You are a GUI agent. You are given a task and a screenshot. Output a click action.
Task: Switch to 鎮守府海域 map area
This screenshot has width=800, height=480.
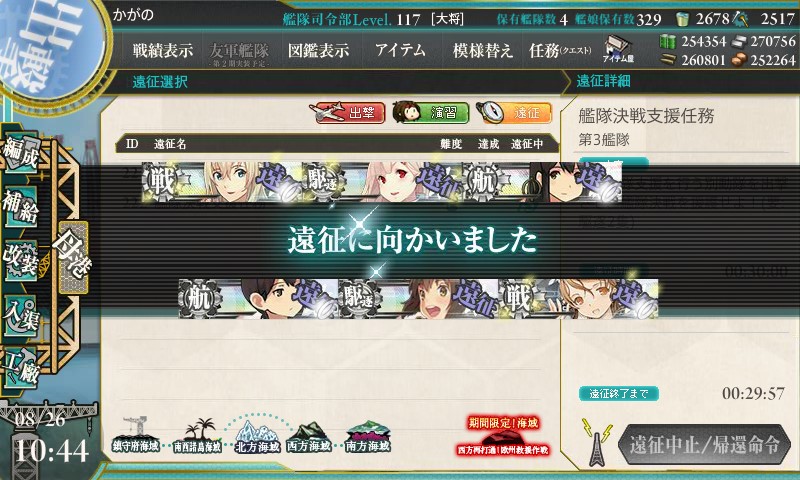tap(136, 435)
